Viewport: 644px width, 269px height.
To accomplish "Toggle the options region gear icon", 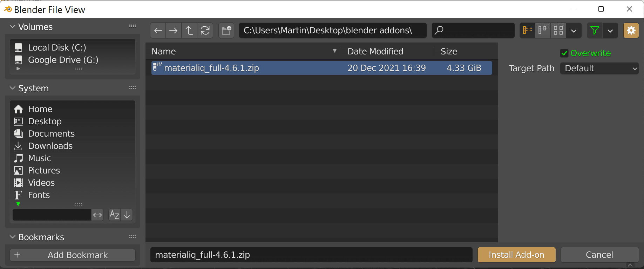I will [631, 31].
